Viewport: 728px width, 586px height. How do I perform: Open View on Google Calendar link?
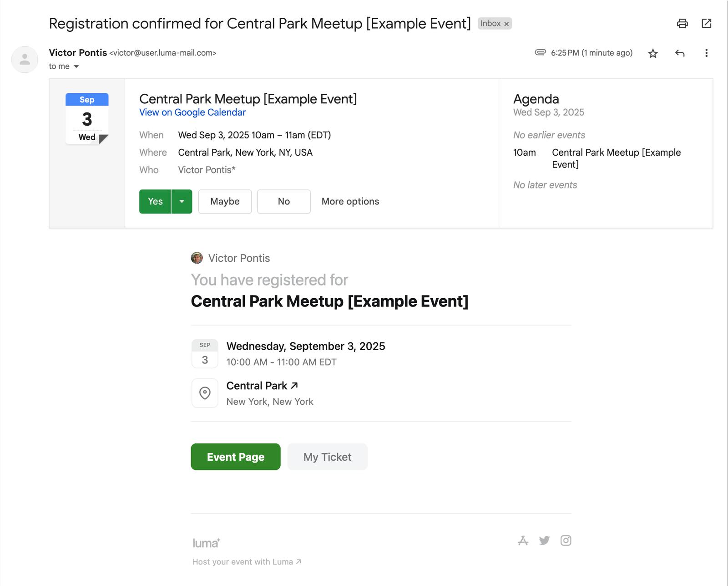(192, 112)
